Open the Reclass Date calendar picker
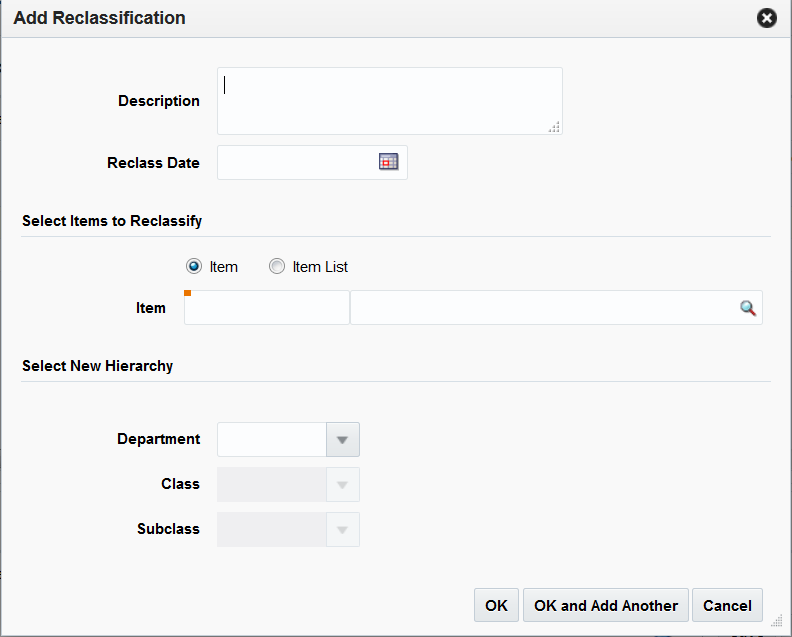The image size is (792, 637). (x=388, y=162)
